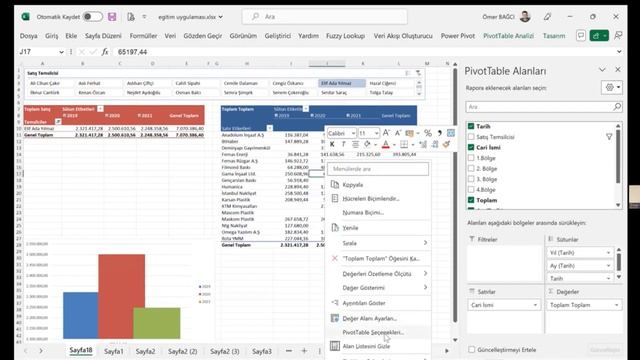This screenshot has width=640, height=360.
Task: Click the fx insert function icon
Action: [x=105, y=52]
